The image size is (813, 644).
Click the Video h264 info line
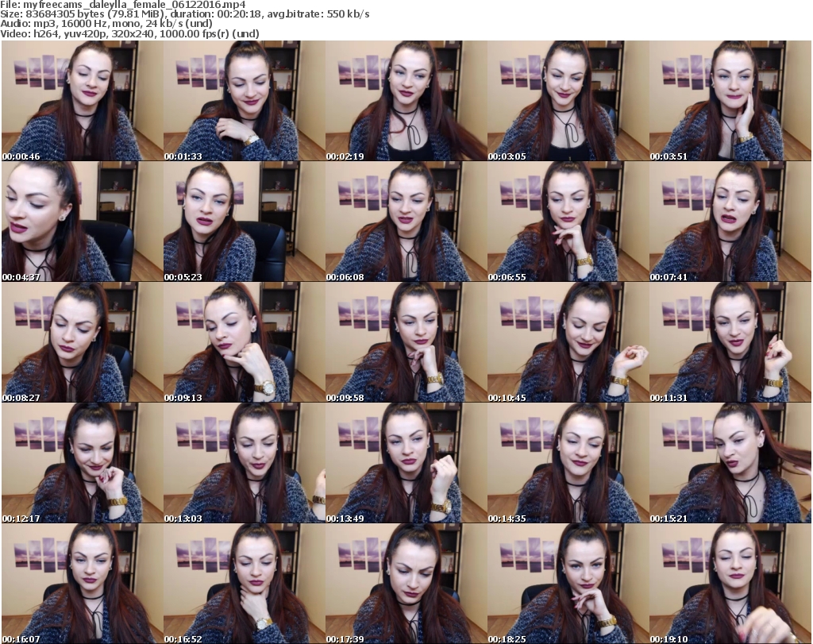pyautogui.click(x=131, y=33)
